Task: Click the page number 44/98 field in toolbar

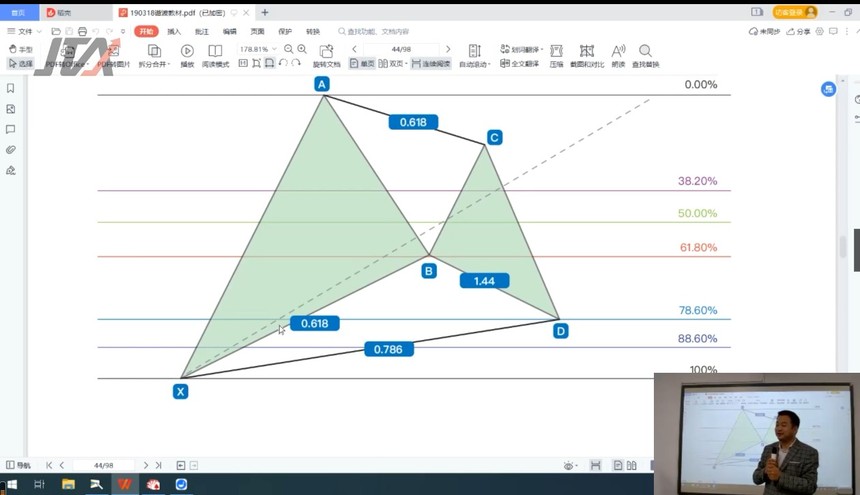Action: click(401, 49)
